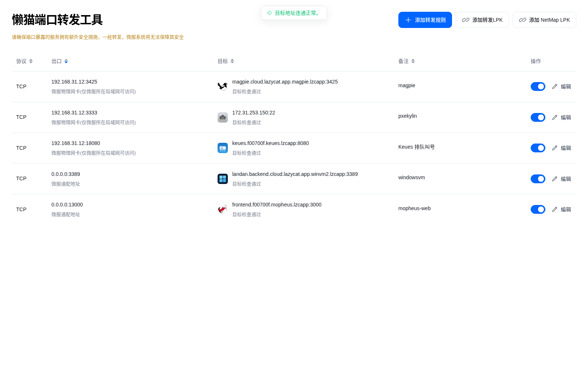588x368 pixels.
Task: Click the windowsvm remark text
Action: [x=412, y=177]
